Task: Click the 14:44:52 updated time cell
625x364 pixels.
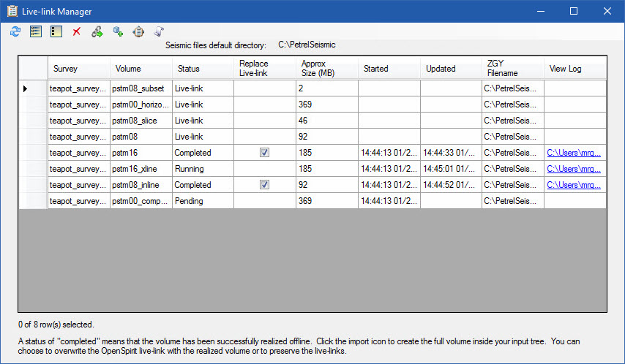Action: (452, 185)
